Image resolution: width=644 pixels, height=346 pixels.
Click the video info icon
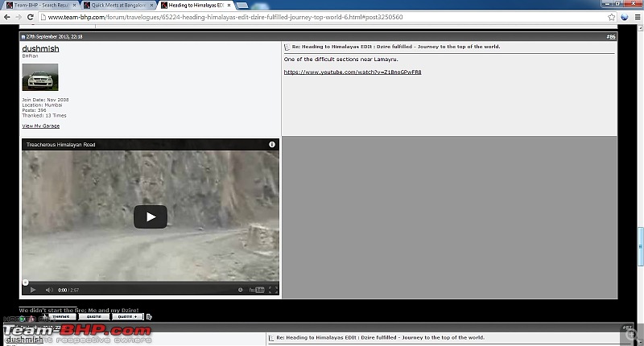[272, 145]
